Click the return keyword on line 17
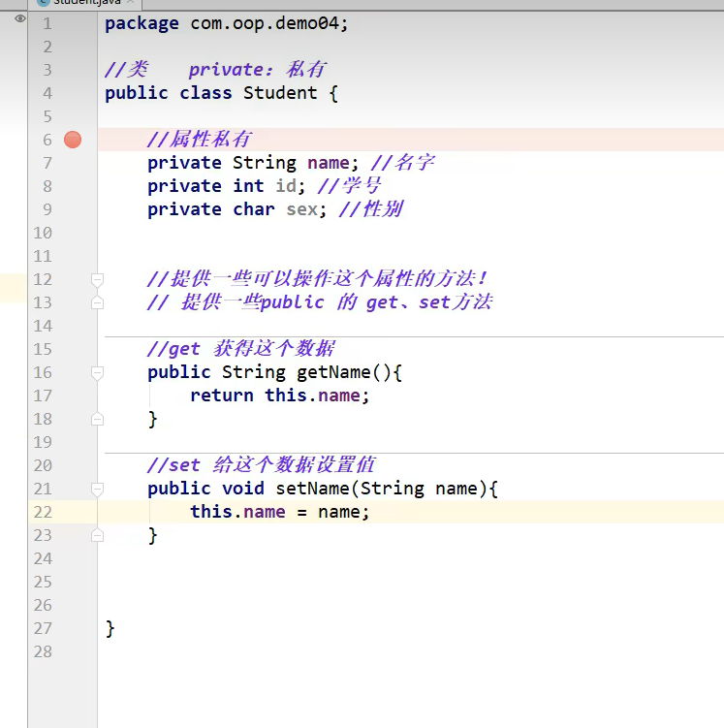The image size is (724, 728). pos(222,396)
